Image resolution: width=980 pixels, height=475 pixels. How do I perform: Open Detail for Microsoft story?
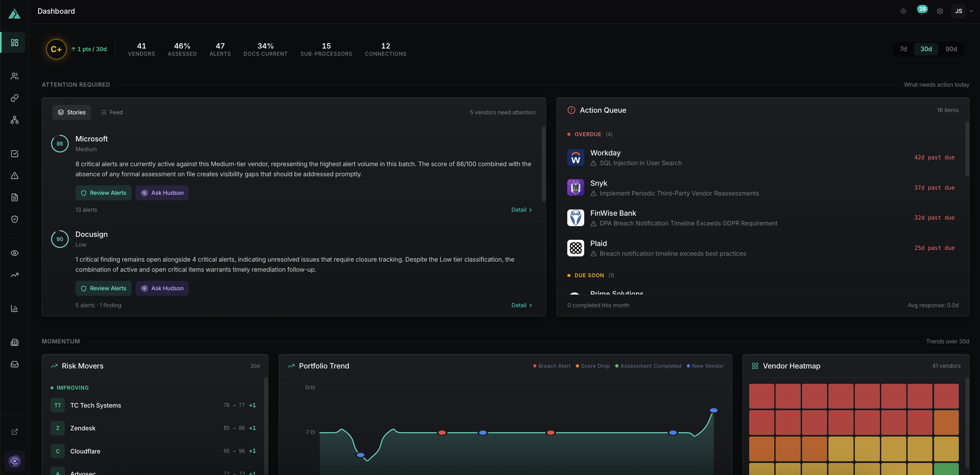[522, 210]
